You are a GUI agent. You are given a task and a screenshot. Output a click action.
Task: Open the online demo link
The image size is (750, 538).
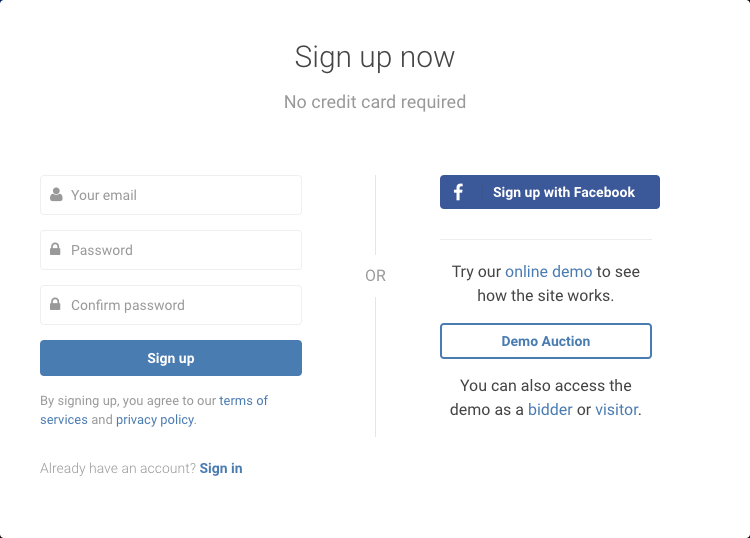click(549, 272)
